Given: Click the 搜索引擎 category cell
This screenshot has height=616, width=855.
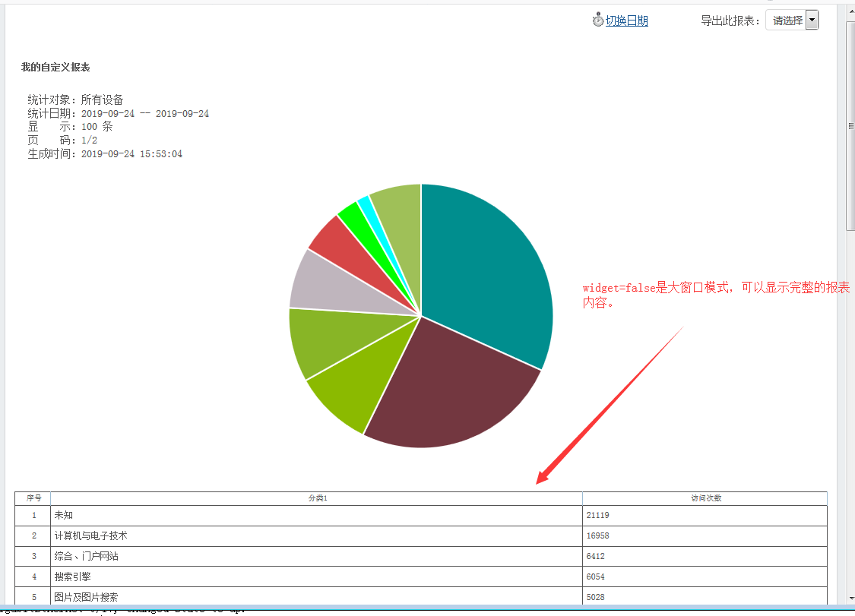Looking at the screenshot, I should tap(74, 577).
